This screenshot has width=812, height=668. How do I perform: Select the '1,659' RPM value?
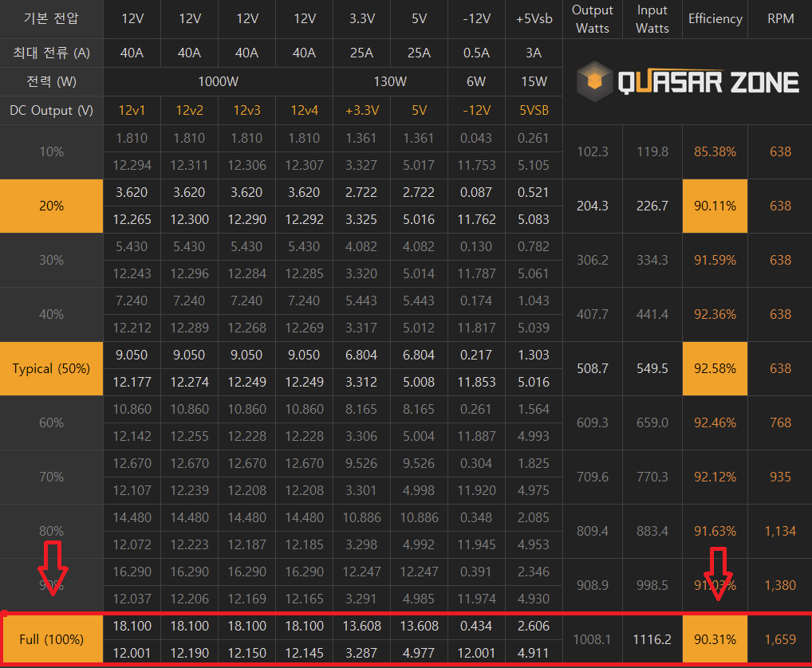click(780, 639)
